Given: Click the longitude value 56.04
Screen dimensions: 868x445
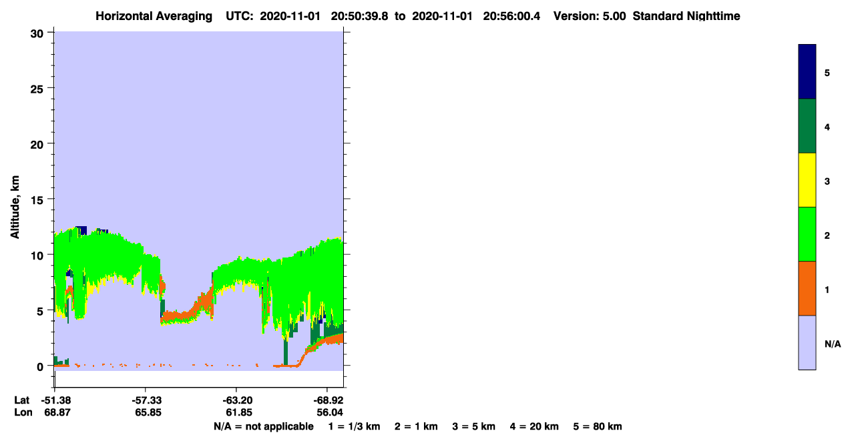Looking at the screenshot, I should 329,412.
